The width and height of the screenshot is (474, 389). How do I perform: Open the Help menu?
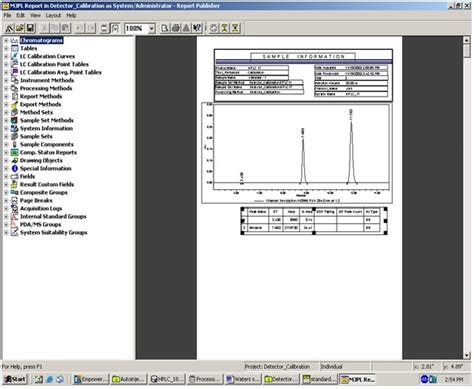(71, 15)
